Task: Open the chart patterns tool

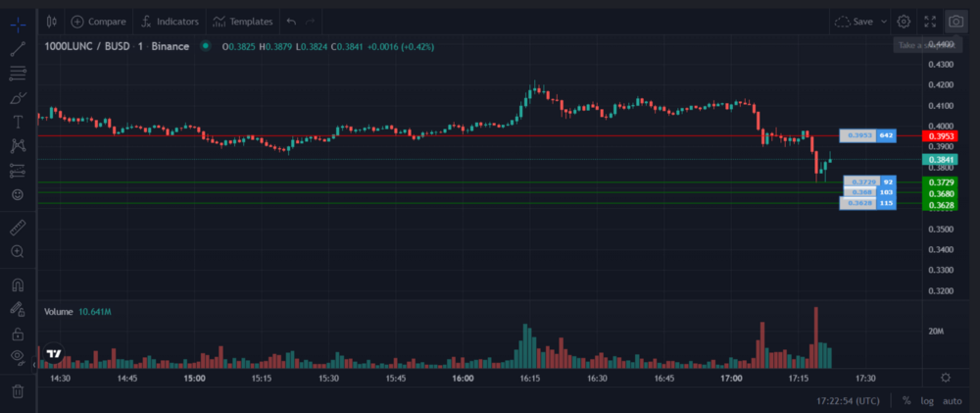Action: point(18,146)
